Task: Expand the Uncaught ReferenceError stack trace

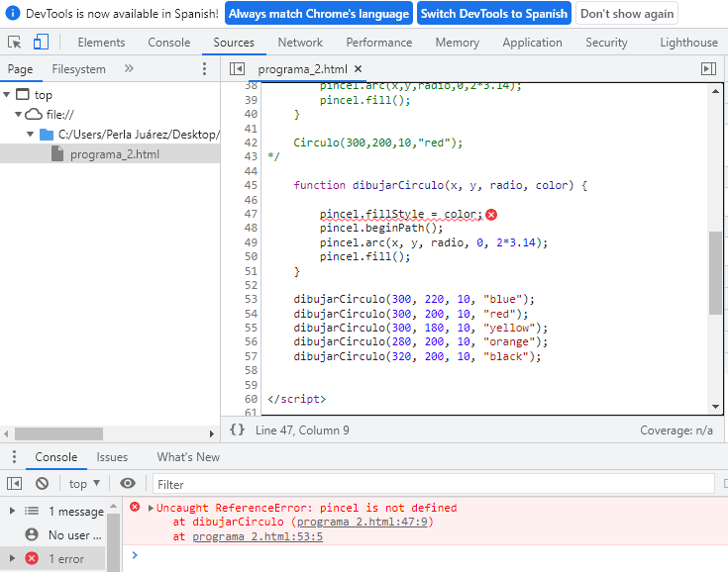Action: click(151, 508)
